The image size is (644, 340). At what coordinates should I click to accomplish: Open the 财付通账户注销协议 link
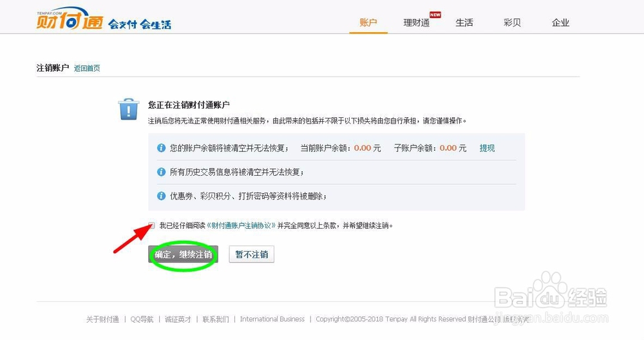pyautogui.click(x=241, y=225)
